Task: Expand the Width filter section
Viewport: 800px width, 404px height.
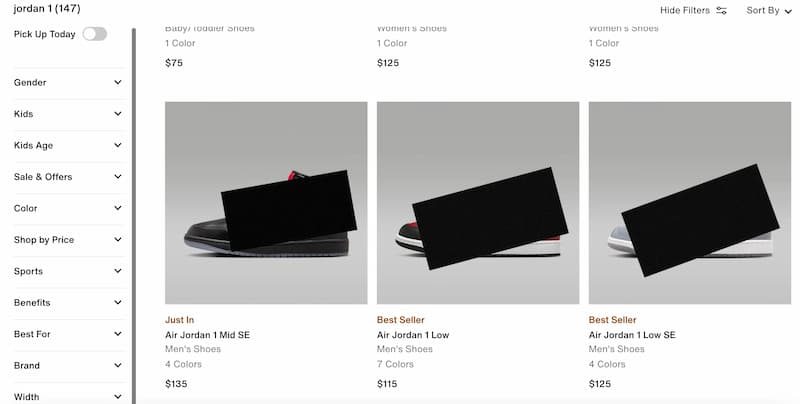Action: click(69, 397)
